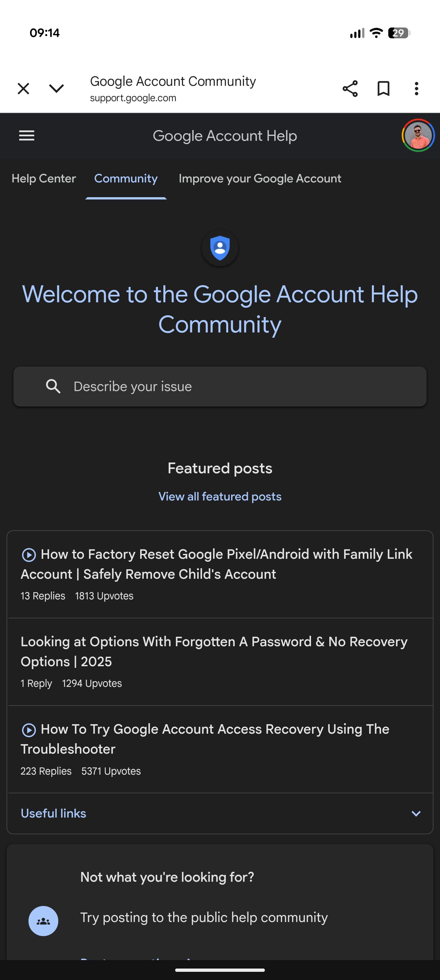Open the Factory Reset Family Link post
440x980 pixels.
[x=217, y=564]
